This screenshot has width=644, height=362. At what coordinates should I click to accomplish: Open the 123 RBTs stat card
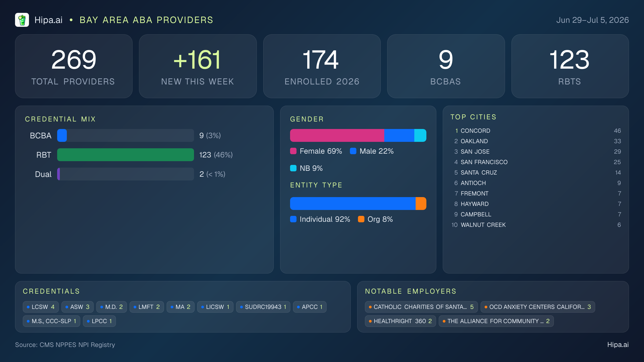(x=570, y=66)
